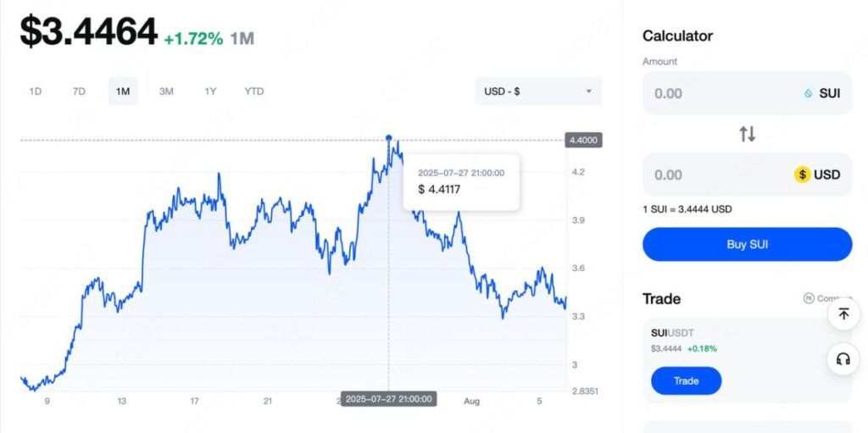Select the 1M time range
This screenshot has width=868, height=433.
point(123,92)
